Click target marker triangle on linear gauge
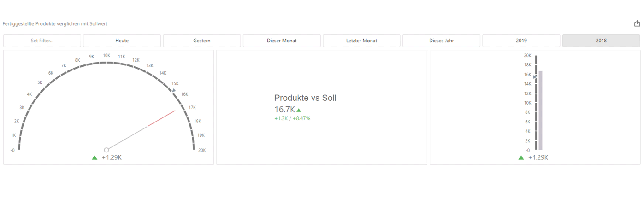This screenshot has height=210, width=644. tap(535, 77)
